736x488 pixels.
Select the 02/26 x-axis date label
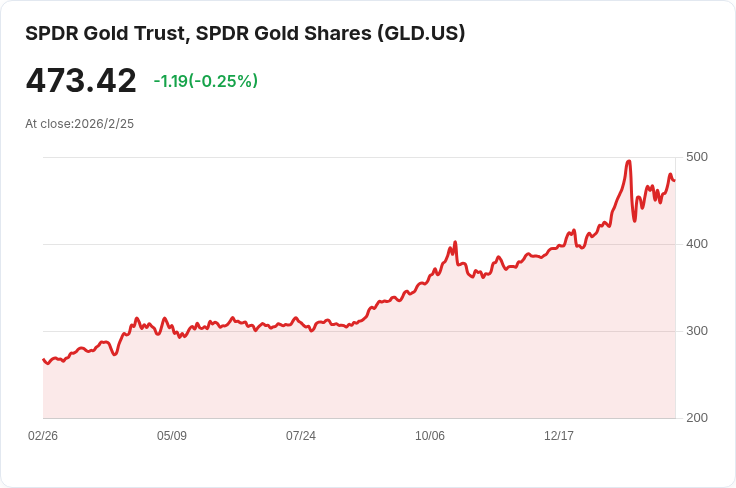(x=43, y=436)
